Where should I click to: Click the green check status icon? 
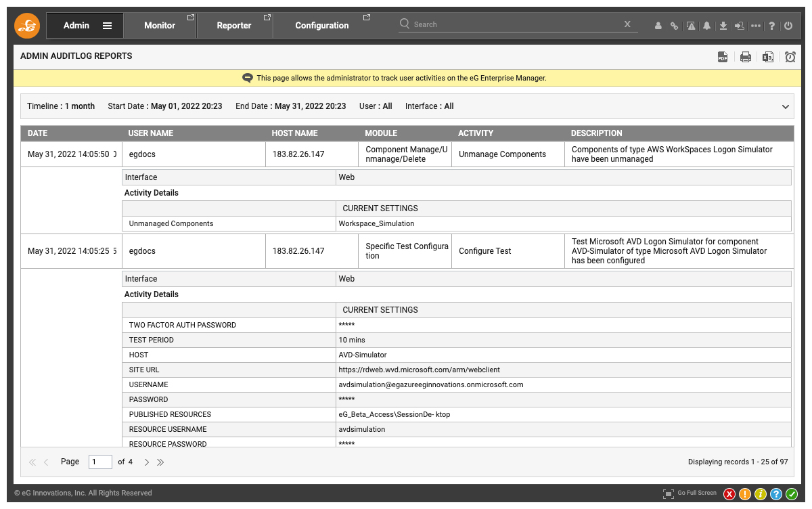792,494
